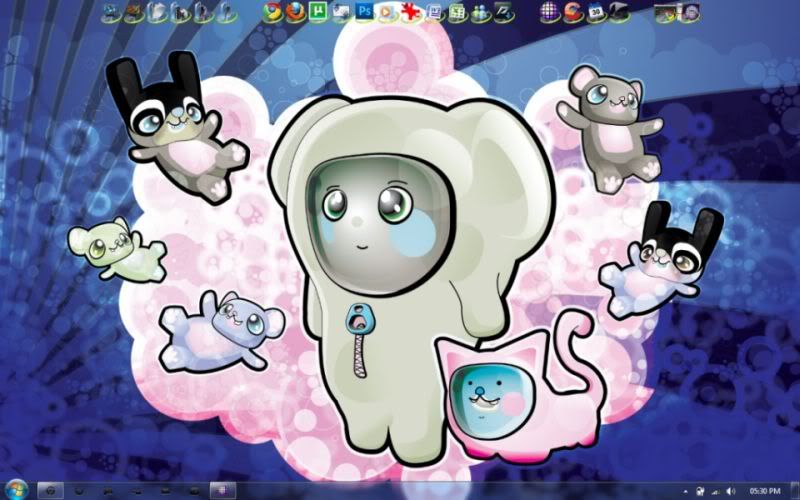Click the first pinned taskbar button
This screenshot has width=800, height=500.
pos(49,490)
